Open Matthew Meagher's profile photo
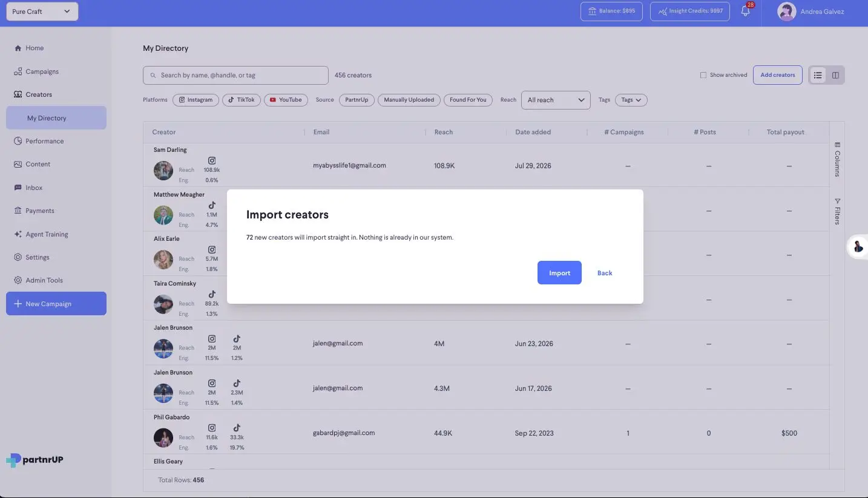This screenshot has width=868, height=498. [x=163, y=215]
